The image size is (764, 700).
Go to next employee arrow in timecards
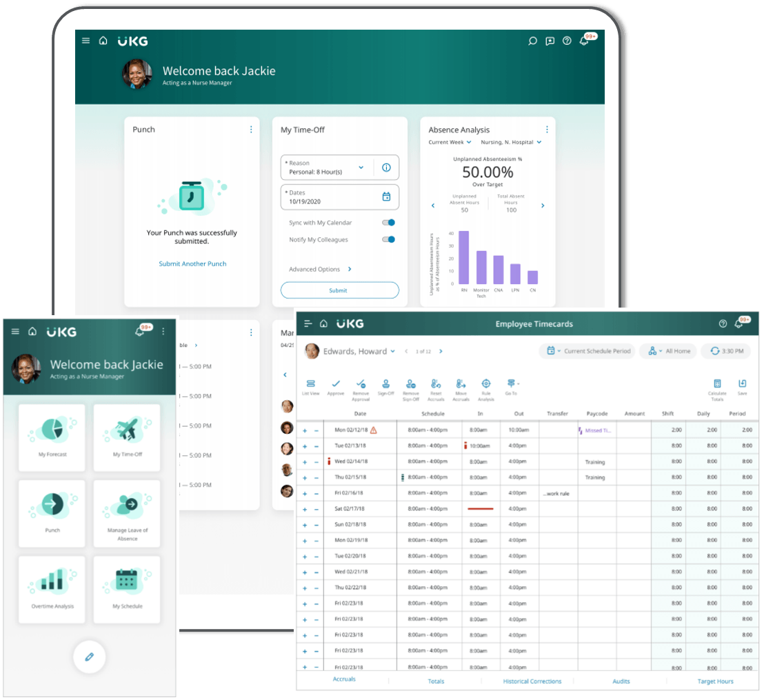point(441,351)
